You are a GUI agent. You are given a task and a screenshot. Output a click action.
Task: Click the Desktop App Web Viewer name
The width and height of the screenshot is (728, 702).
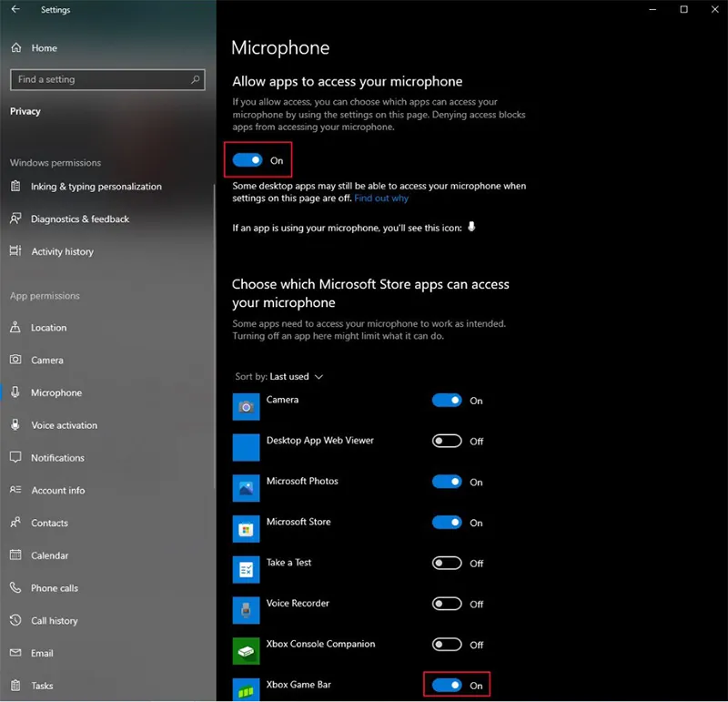click(x=320, y=441)
